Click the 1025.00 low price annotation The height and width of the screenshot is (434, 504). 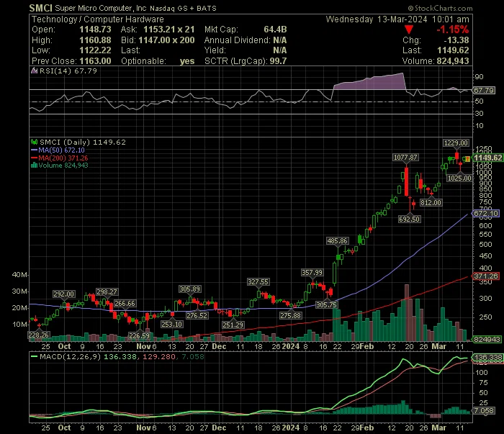pos(459,178)
